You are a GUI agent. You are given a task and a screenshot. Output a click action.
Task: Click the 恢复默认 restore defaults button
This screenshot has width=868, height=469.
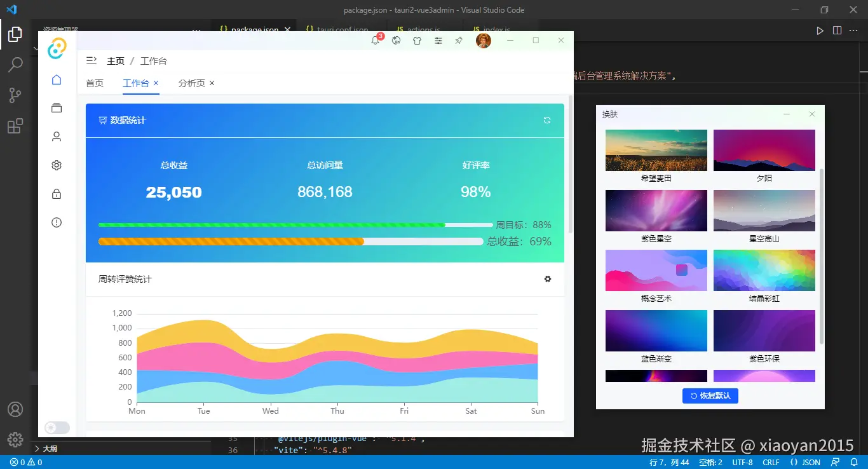(710, 395)
